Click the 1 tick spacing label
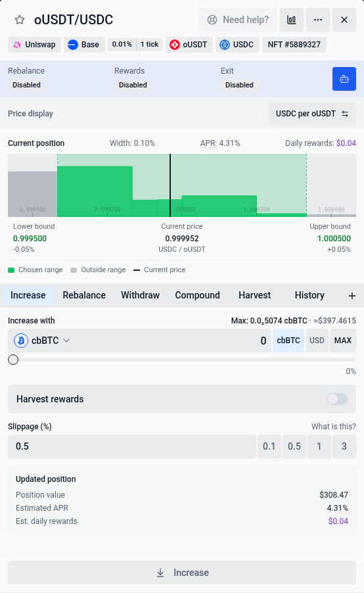The image size is (364, 593). 149,44
